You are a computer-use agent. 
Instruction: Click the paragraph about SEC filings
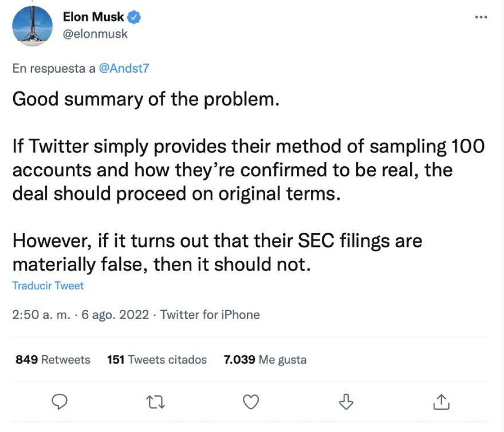pyautogui.click(x=217, y=253)
